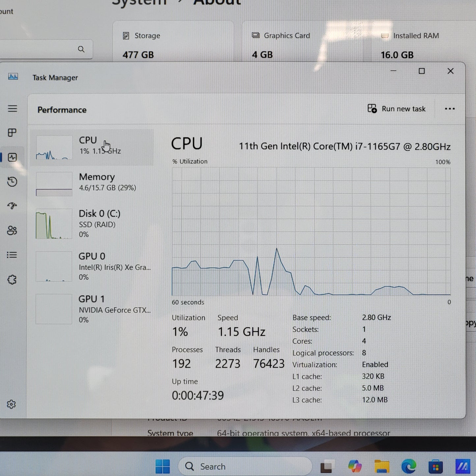
Task: Click Run new task button
Action: pyautogui.click(x=397, y=109)
